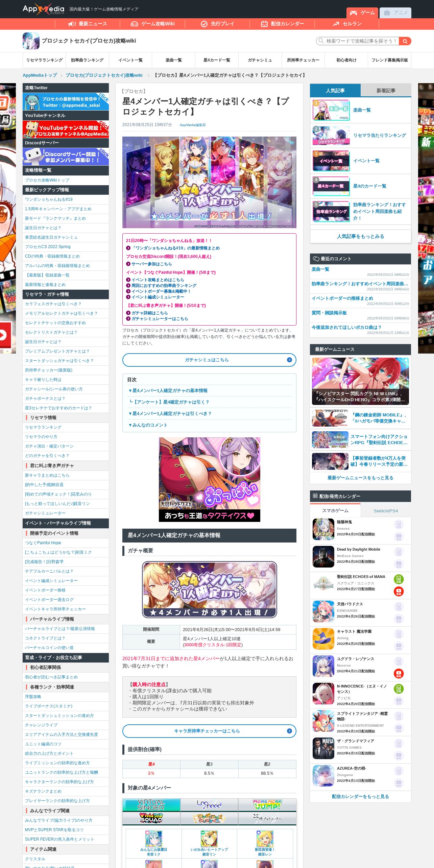Click the orange search magnifier button
The height and width of the screenshot is (868, 434).
coord(405,41)
